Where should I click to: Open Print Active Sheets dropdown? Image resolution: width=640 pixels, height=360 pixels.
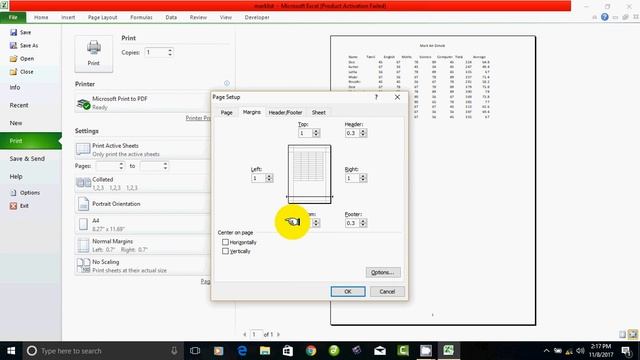coord(143,149)
